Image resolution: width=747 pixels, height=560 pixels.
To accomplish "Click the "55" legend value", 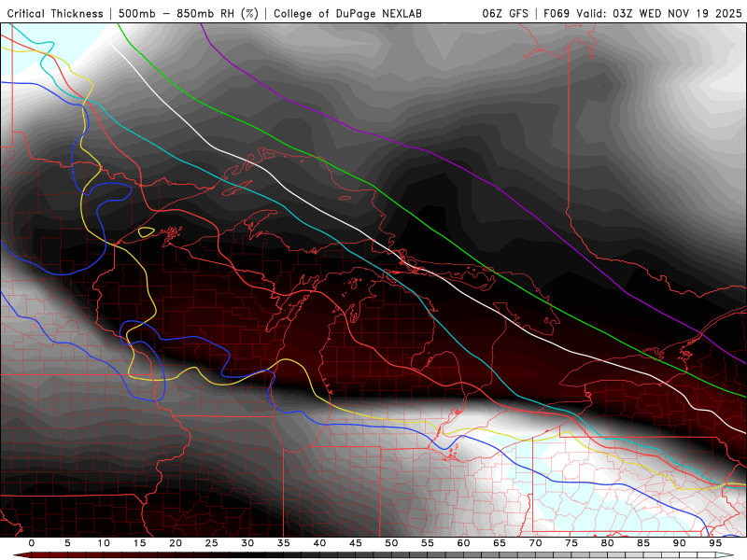I will point(428,543).
